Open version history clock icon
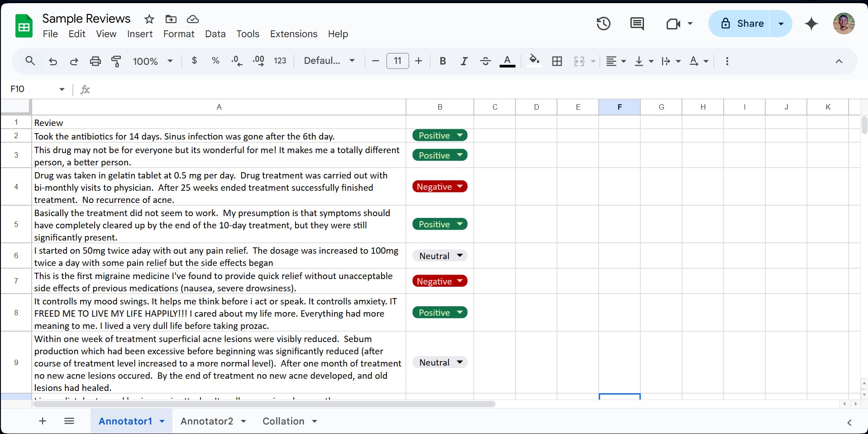 603,24
